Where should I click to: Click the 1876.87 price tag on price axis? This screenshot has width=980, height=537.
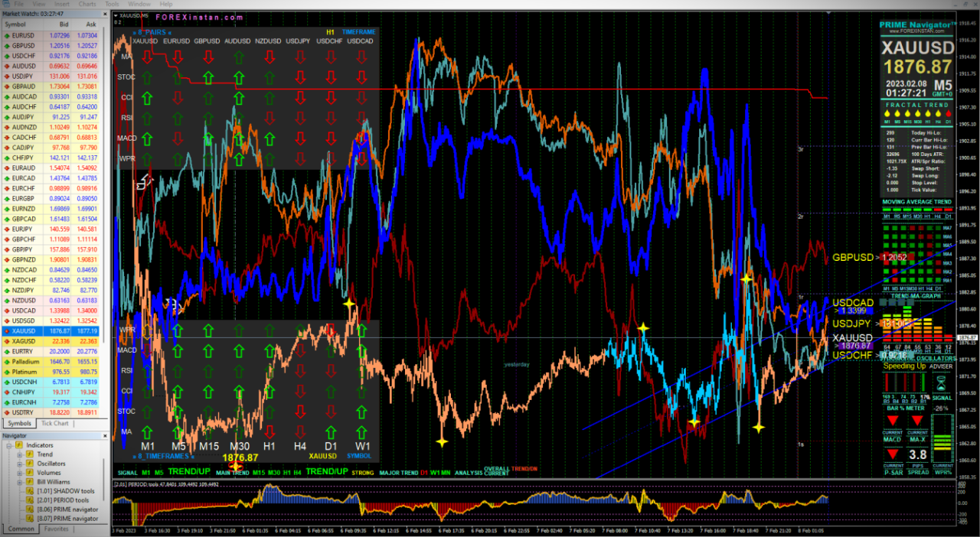[x=969, y=337]
